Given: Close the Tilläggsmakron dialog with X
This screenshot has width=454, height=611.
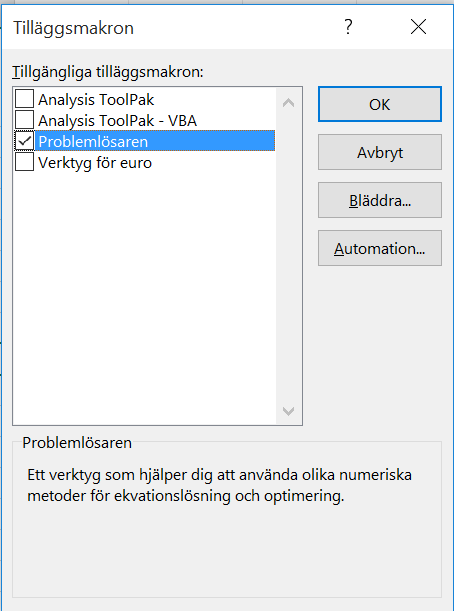Looking at the screenshot, I should 418,27.
